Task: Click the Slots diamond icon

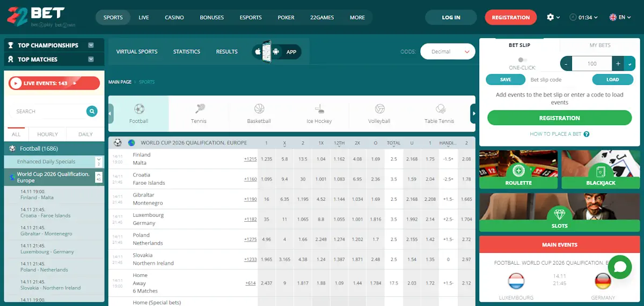Action: coord(560,214)
